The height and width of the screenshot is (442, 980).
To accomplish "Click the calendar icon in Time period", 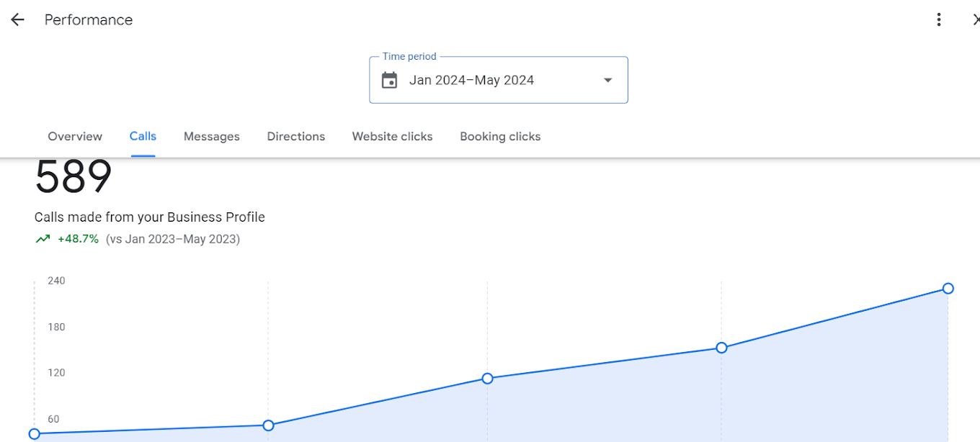I will coord(389,81).
